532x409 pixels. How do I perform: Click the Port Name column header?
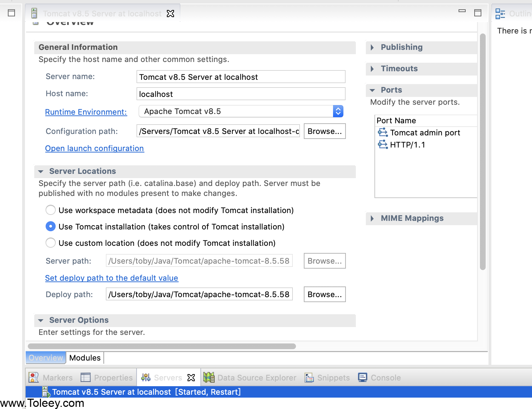[x=426, y=120]
